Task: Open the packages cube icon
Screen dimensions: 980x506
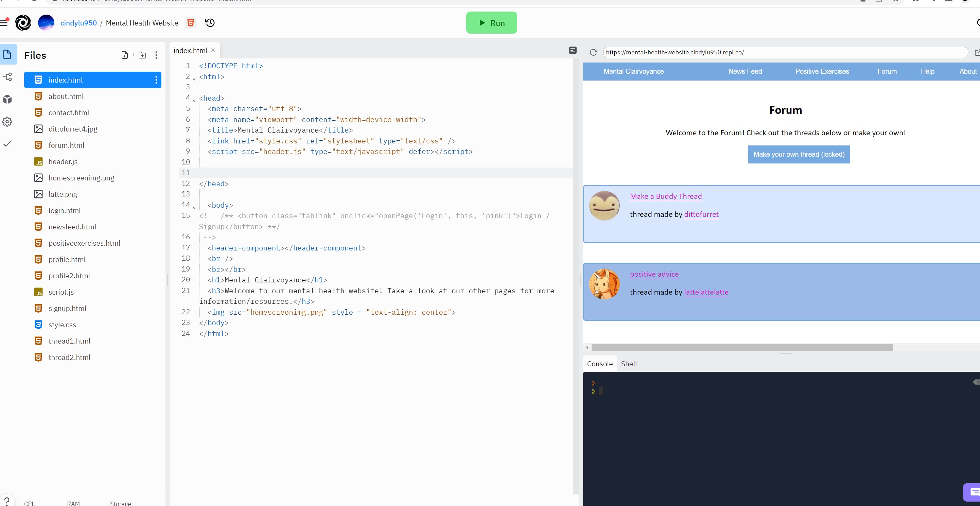Action: (7, 99)
